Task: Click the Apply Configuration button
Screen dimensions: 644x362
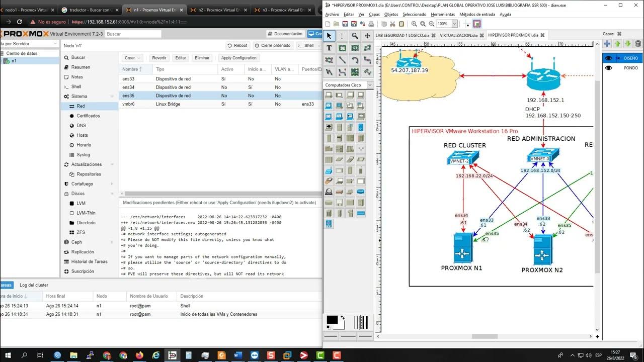Action: (x=239, y=58)
